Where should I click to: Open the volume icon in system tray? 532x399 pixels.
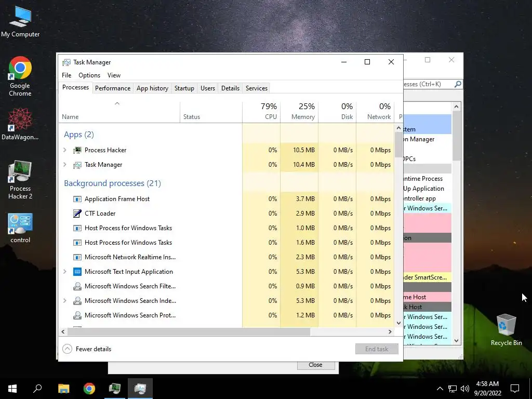[x=465, y=389]
